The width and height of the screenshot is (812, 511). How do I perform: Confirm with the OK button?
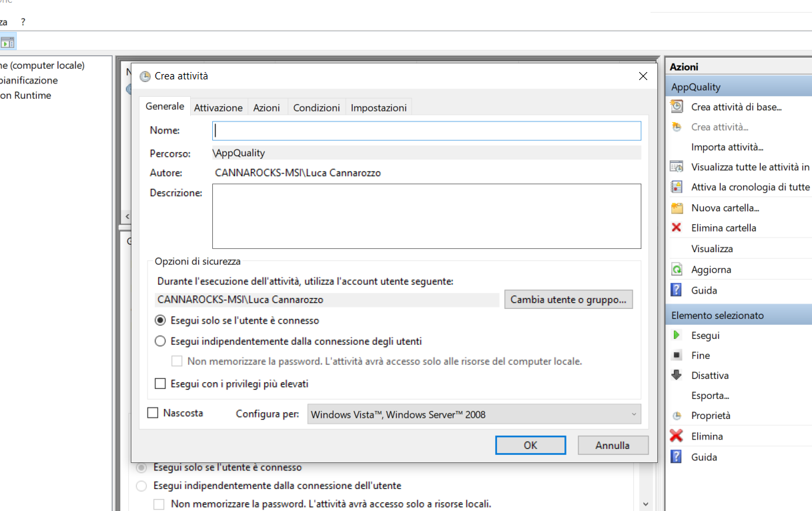[530, 445]
